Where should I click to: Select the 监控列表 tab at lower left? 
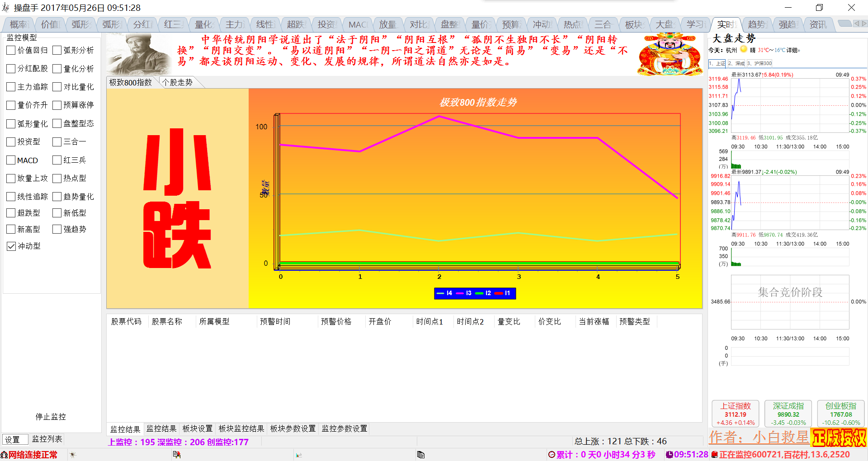[x=47, y=439]
